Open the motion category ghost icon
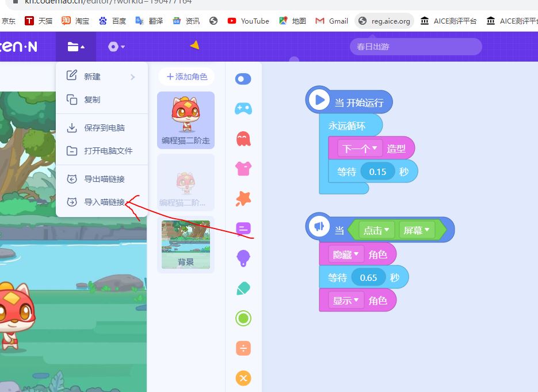538x392 pixels. (x=243, y=139)
